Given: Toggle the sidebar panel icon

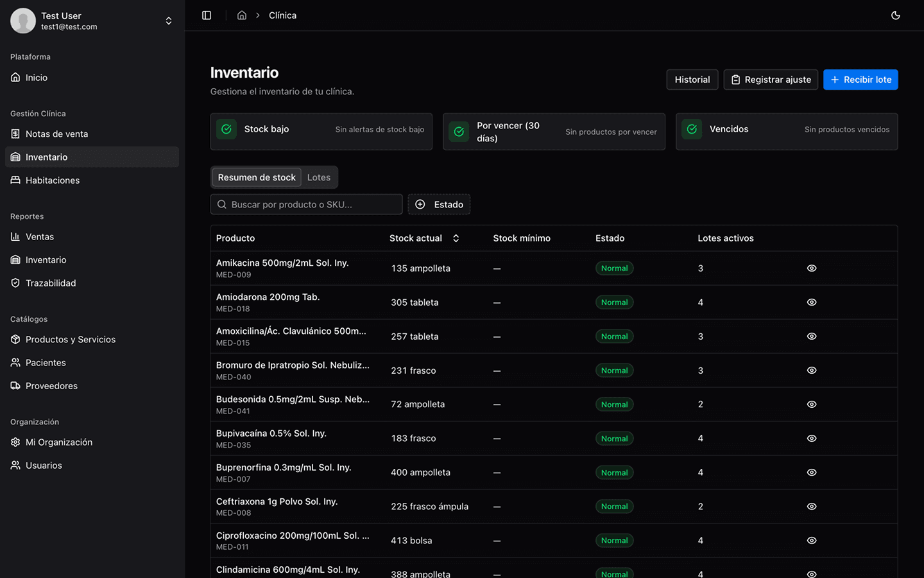Looking at the screenshot, I should pos(207,15).
